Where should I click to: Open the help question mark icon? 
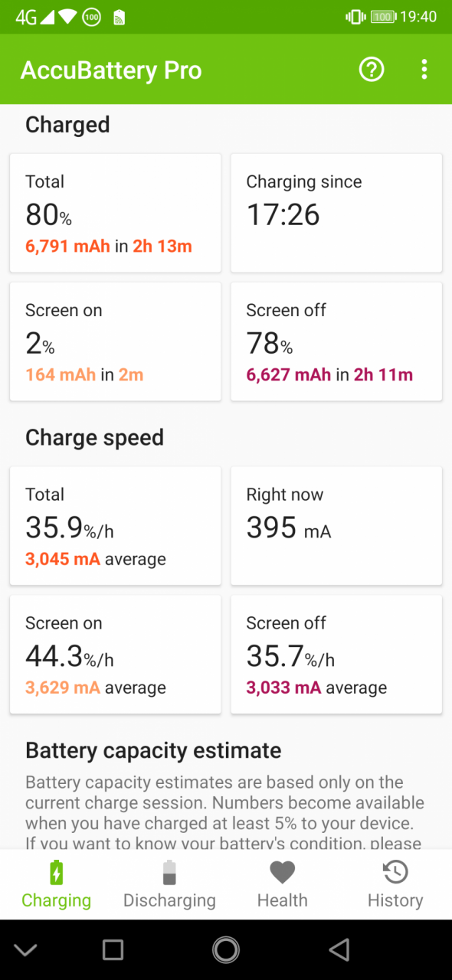(372, 70)
